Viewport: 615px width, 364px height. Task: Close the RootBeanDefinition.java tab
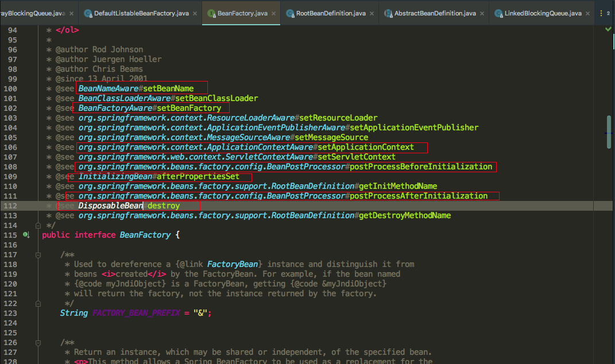[372, 13]
